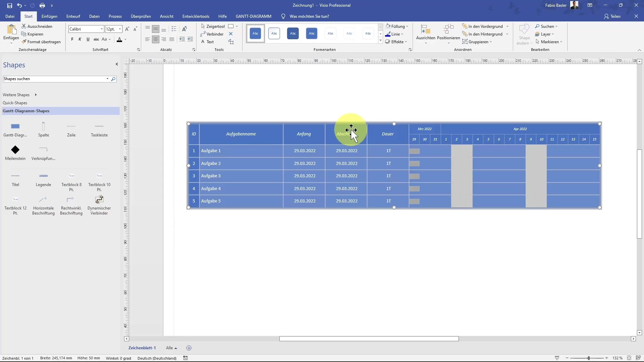
Task: Bring shape forward with In den Vordergrund
Action: [x=483, y=26]
